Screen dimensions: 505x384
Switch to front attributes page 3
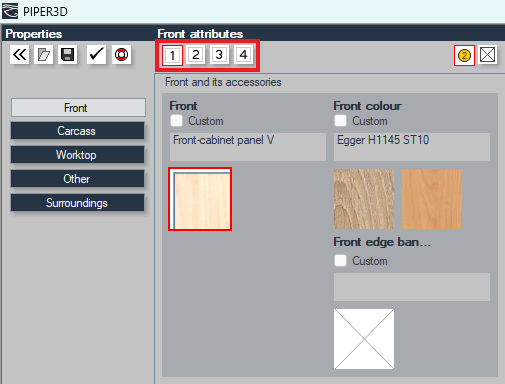point(219,55)
